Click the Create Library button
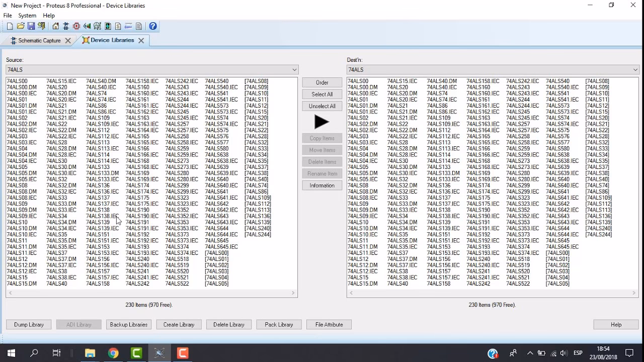This screenshot has height=362, width=644. coord(179,325)
